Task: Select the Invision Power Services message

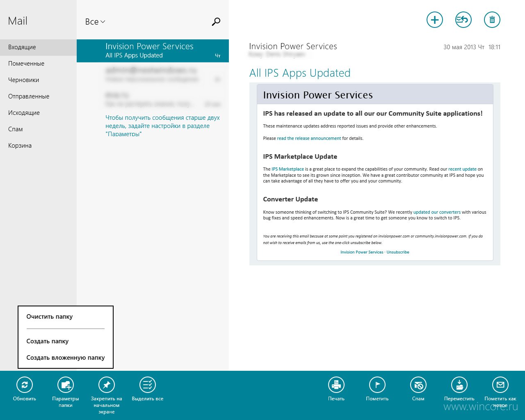Action: (x=153, y=51)
